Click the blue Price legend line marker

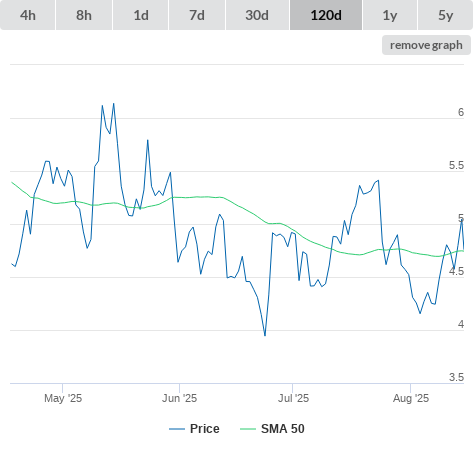pos(177,429)
